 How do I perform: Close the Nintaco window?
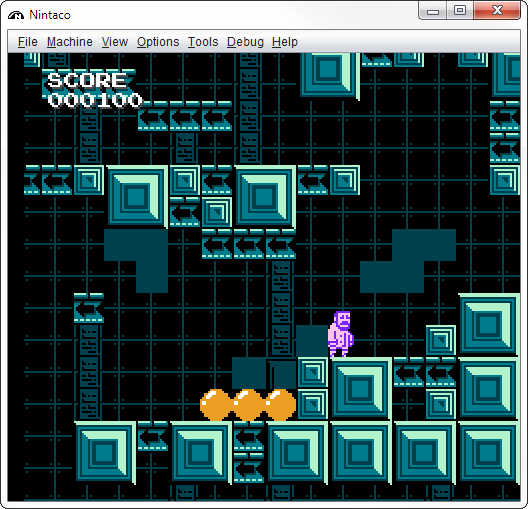click(497, 11)
